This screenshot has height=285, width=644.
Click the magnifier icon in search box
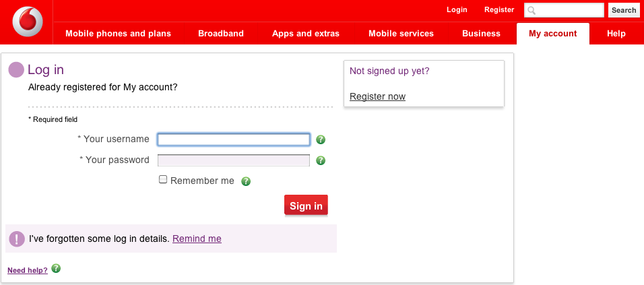point(532,11)
